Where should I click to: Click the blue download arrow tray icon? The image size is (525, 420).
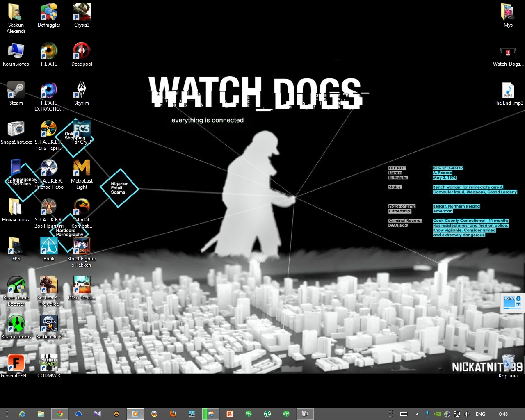click(427, 414)
